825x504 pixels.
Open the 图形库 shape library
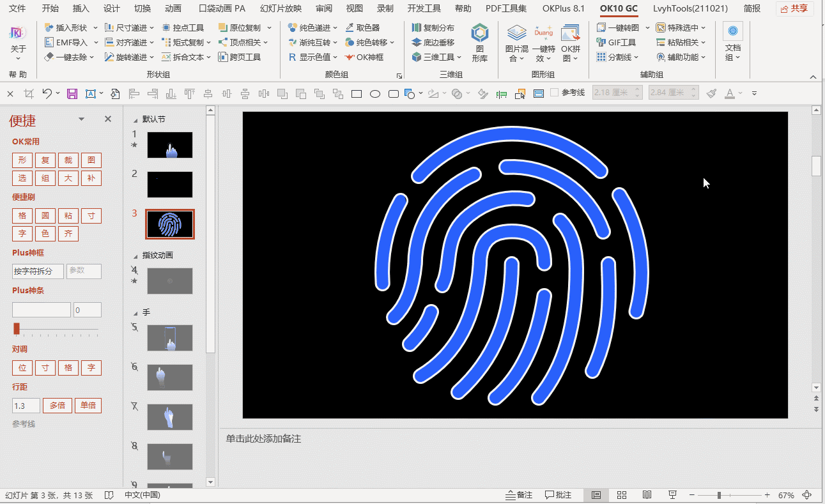(x=480, y=43)
